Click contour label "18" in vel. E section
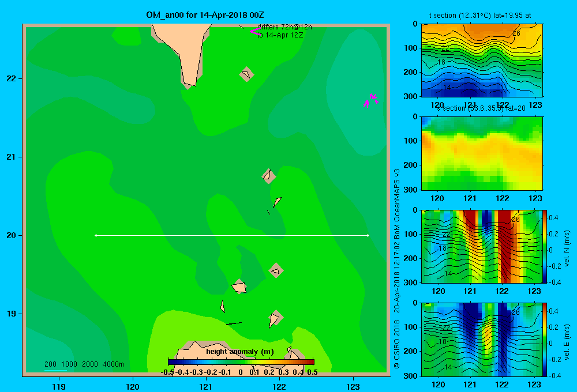 [x=442, y=342]
